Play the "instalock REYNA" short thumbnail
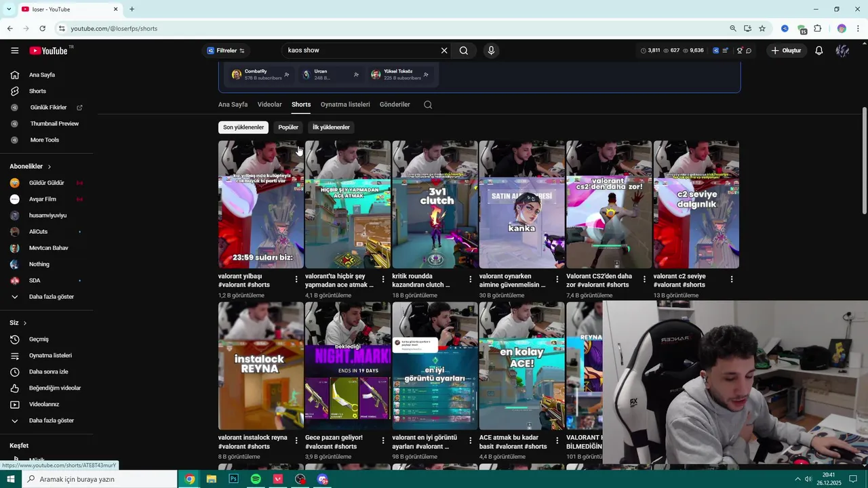Screen dimensions: 868x488 tap(261, 366)
